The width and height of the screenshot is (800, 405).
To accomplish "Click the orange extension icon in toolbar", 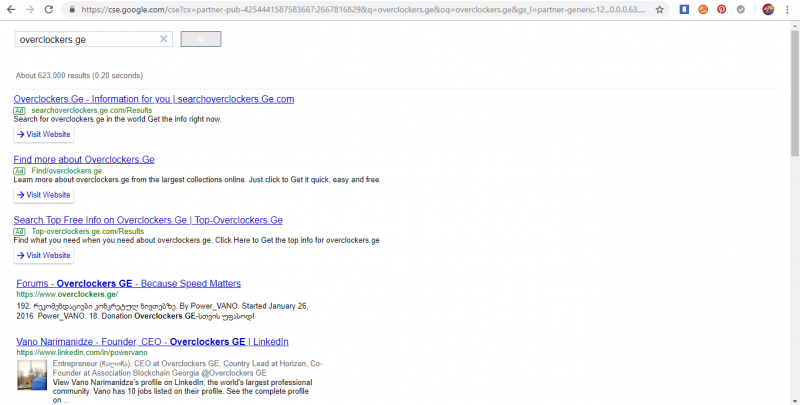I will [702, 9].
